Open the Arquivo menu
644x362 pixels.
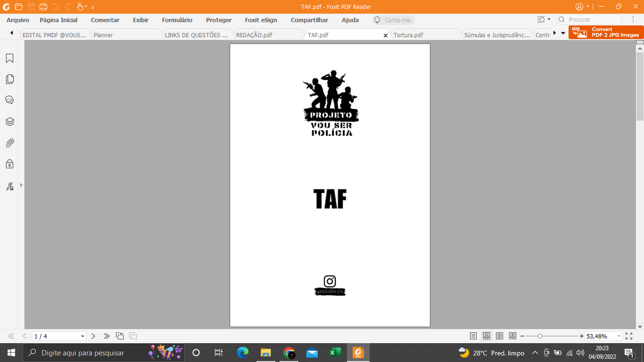click(x=18, y=19)
